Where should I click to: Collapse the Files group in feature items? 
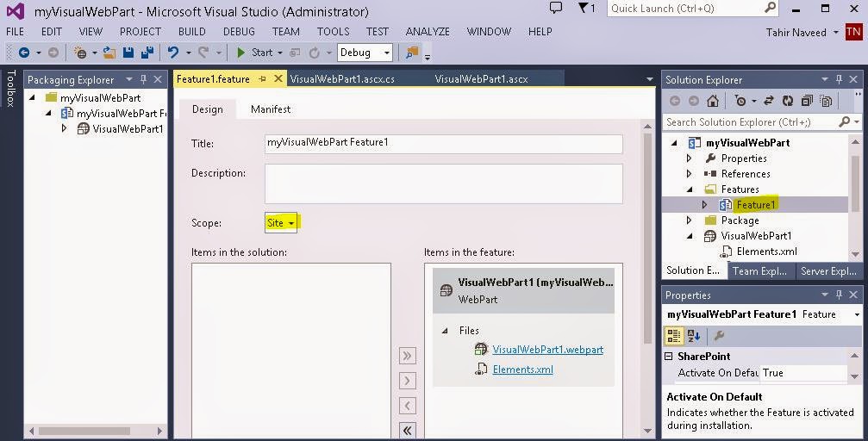[x=445, y=331]
